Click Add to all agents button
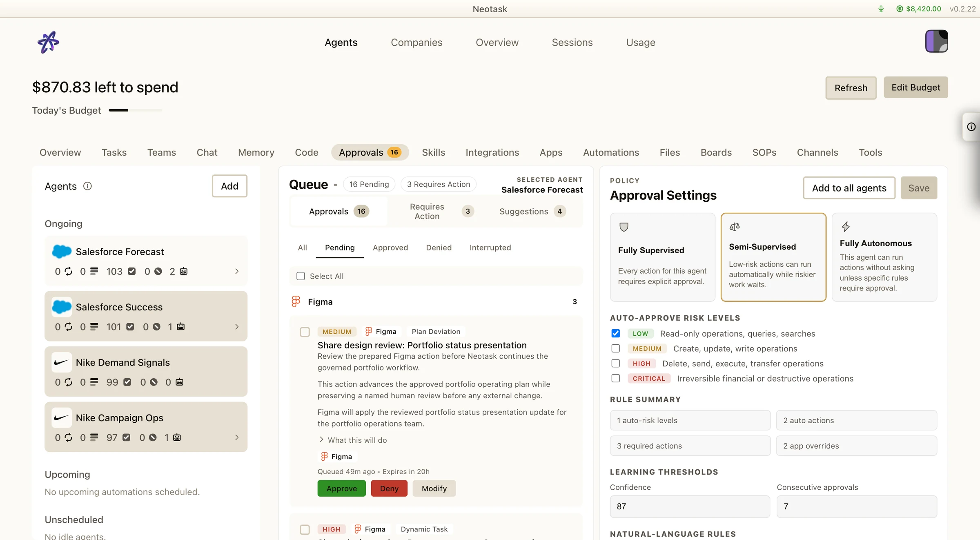The height and width of the screenshot is (540, 980). click(849, 188)
